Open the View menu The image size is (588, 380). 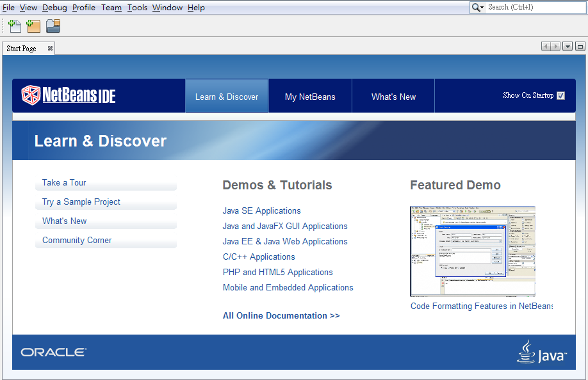pyautogui.click(x=28, y=8)
